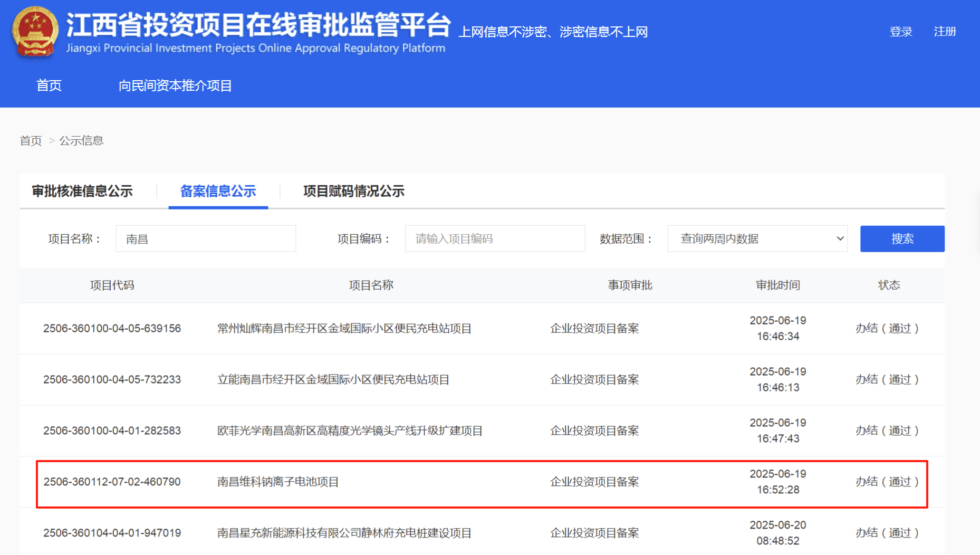The width and height of the screenshot is (980, 555).
Task: Click 企业投资项目备案 in 欧菲光学 row
Action: click(594, 431)
